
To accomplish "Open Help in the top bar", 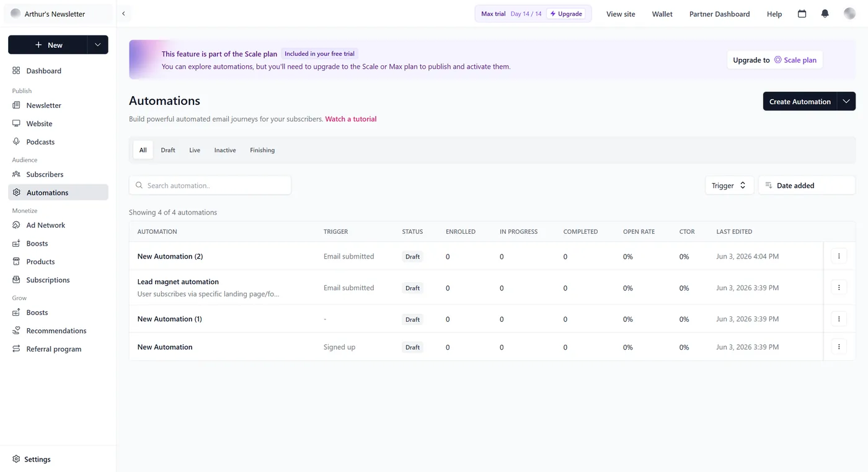I will click(774, 14).
